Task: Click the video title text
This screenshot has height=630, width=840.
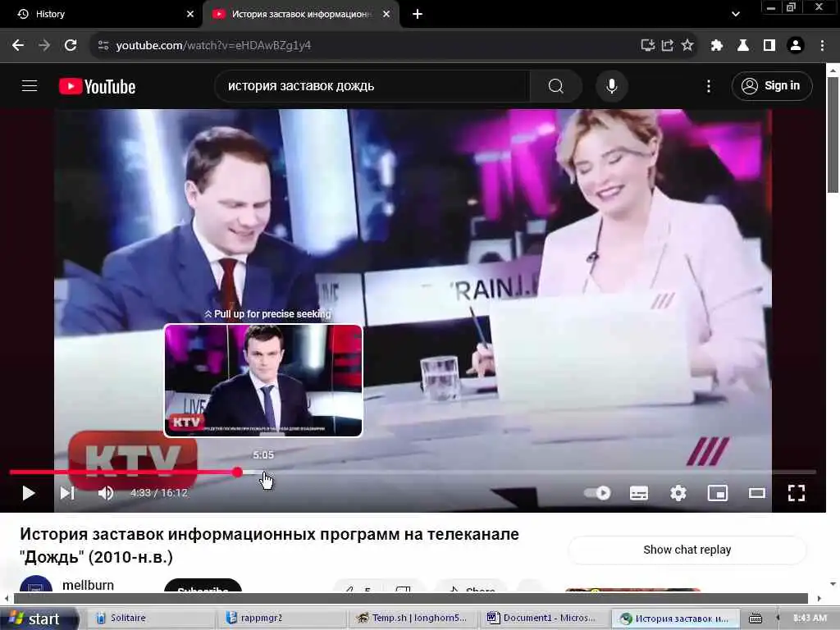Action: pos(269,546)
